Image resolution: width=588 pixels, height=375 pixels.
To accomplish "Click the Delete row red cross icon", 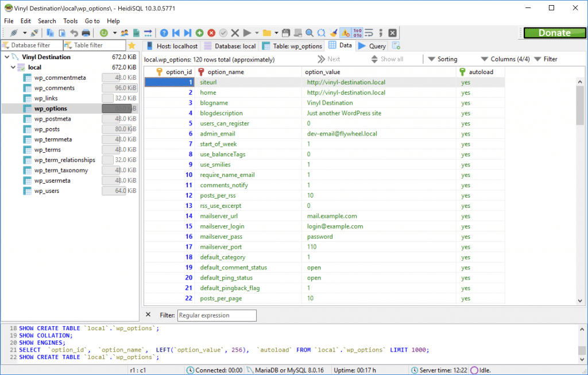I will point(211,33).
